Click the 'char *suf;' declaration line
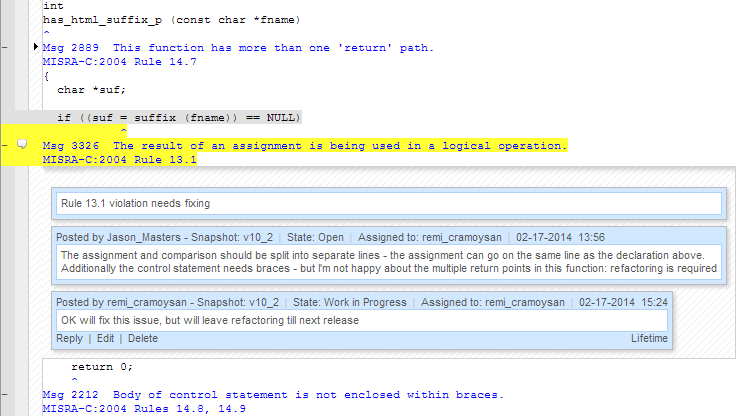 [91, 90]
